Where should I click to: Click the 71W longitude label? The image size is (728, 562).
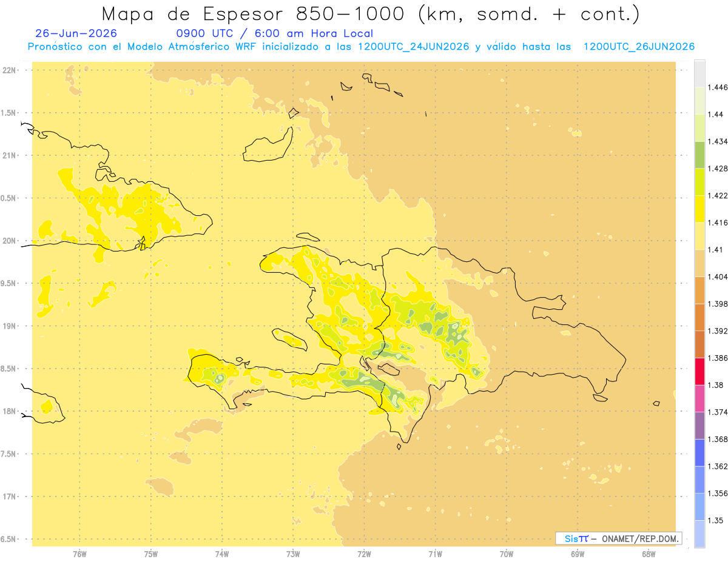click(435, 555)
